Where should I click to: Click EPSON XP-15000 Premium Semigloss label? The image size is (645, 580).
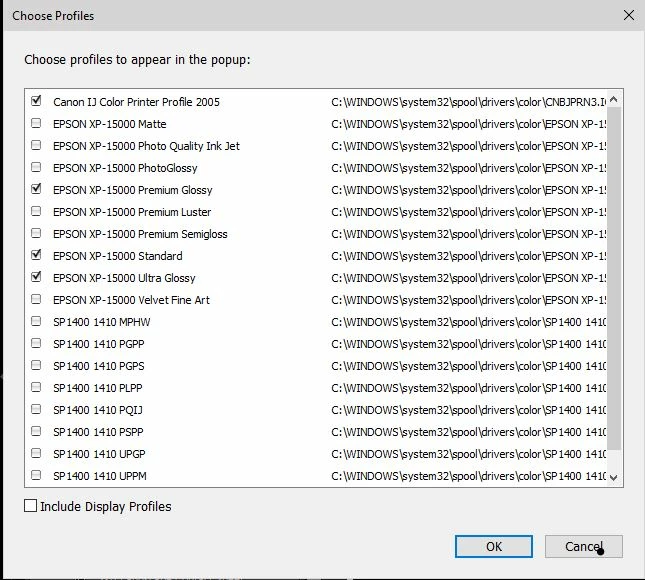click(x=140, y=234)
